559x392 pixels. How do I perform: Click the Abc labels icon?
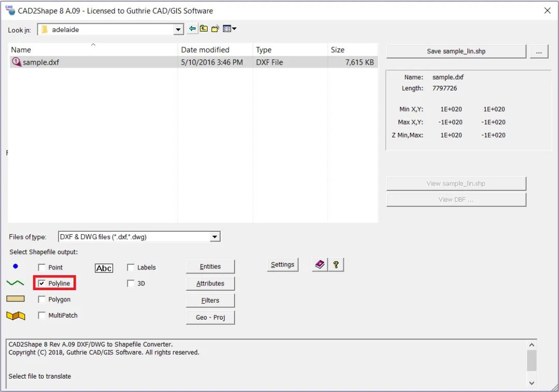click(104, 268)
